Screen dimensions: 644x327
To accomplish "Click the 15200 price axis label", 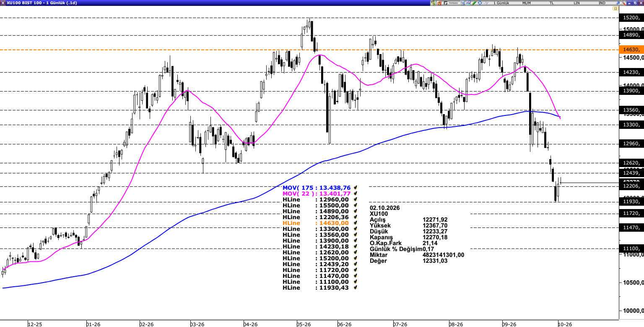I will 631,18.
